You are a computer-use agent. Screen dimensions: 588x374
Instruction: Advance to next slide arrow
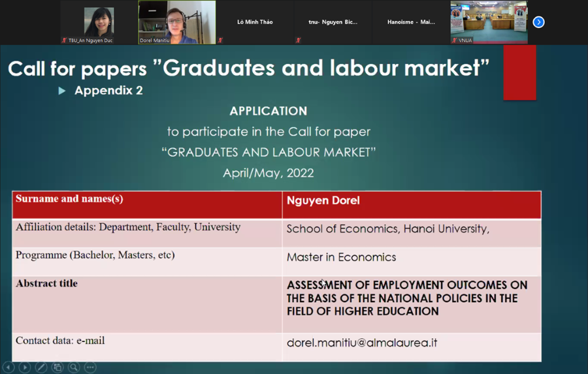pos(25,367)
